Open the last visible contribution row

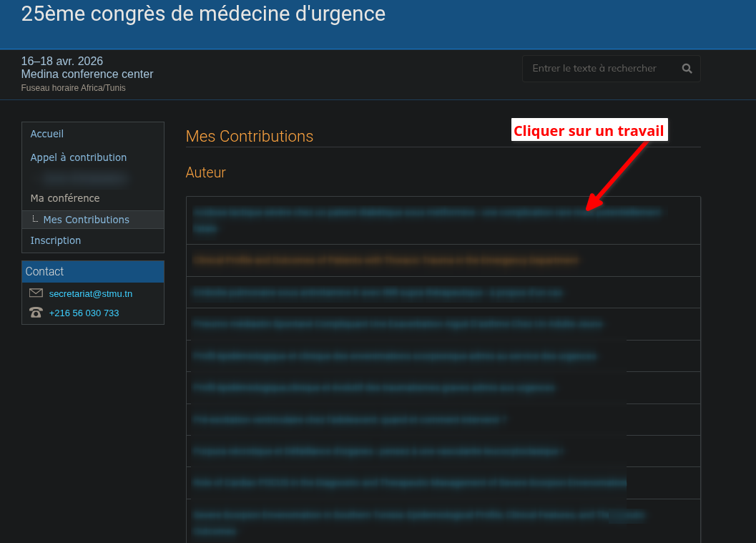pyautogui.click(x=443, y=522)
